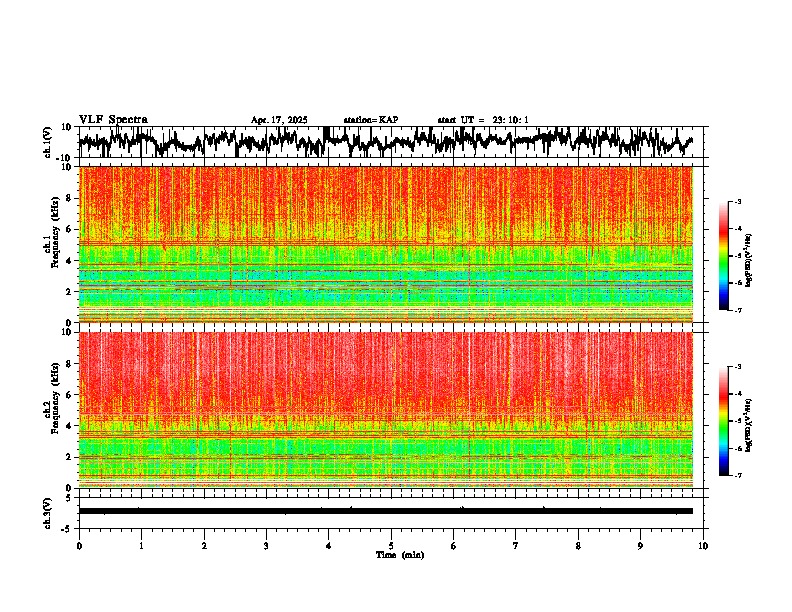Screen dimensions: 792x612
Task: Click the "-3" label on ch.1 color bar
Action: [738, 202]
